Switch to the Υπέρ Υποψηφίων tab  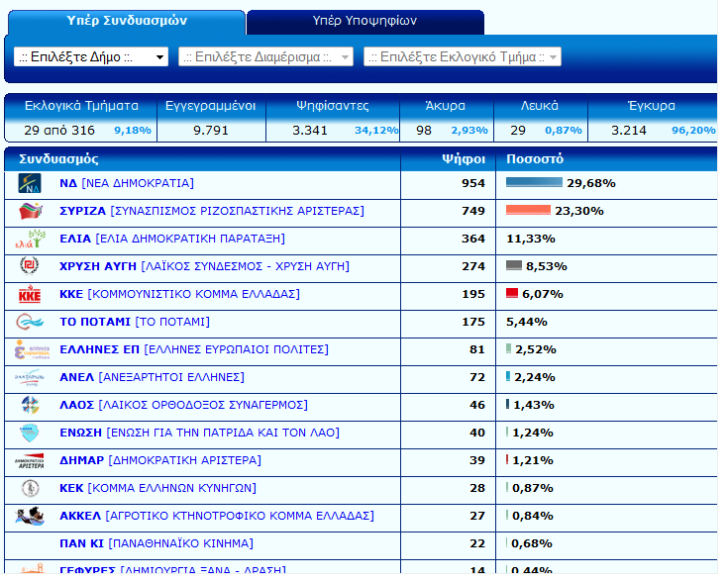[364, 22]
